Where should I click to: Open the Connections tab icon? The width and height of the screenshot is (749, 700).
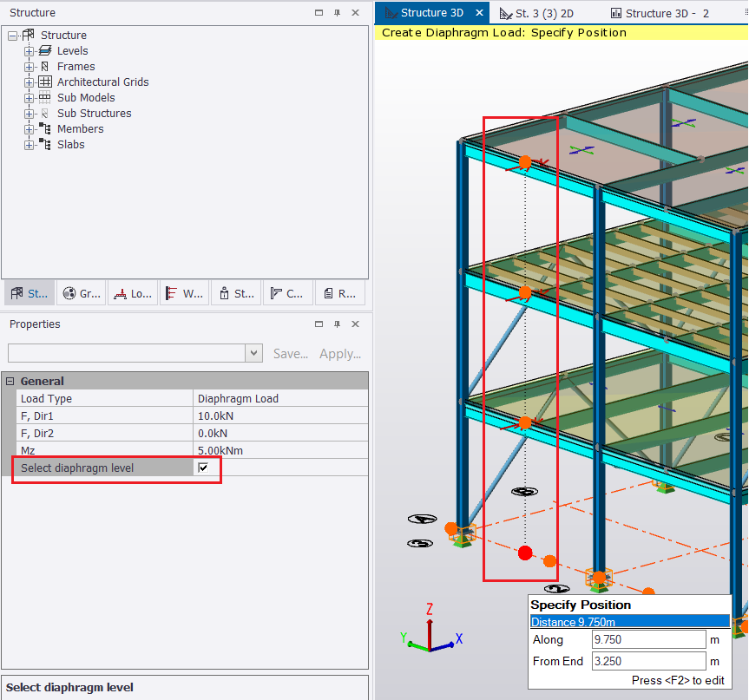pos(287,293)
